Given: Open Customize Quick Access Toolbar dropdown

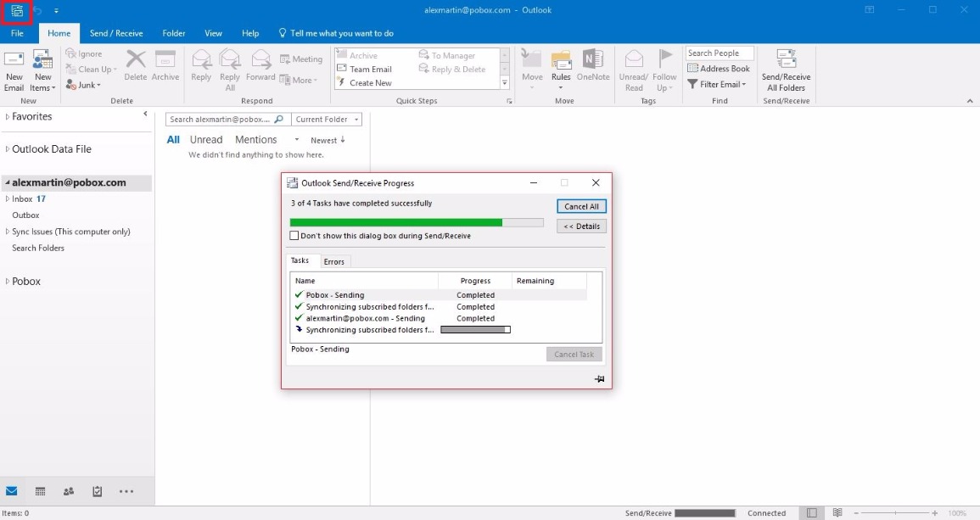Looking at the screenshot, I should [56, 11].
